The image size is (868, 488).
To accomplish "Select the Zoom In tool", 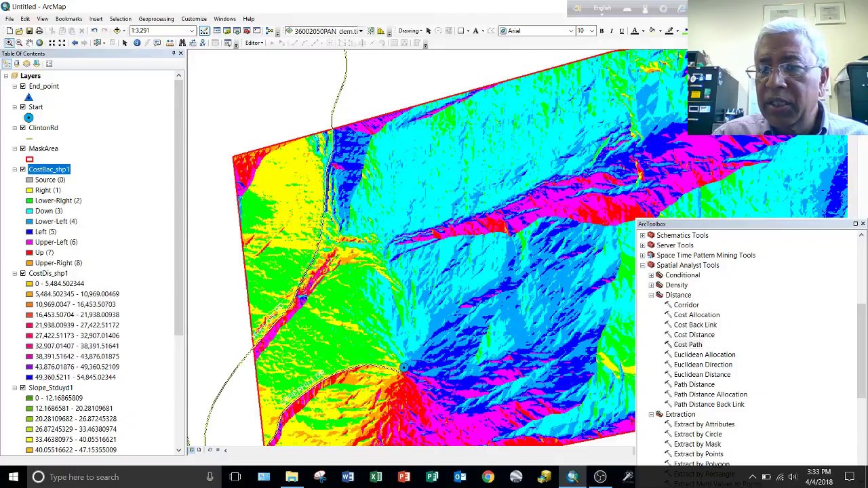I will (9, 43).
